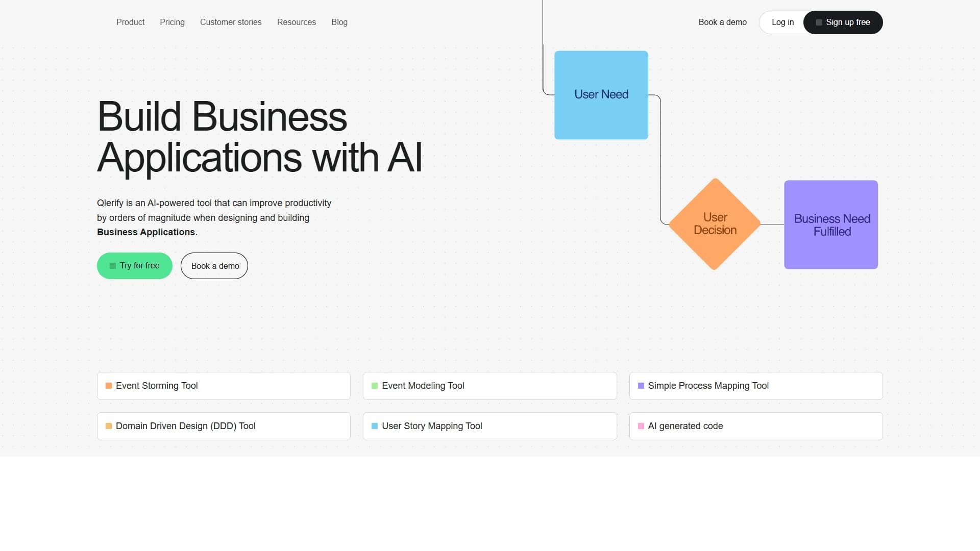Click Book a demo in the top navigation
Viewport: 980px width, 551px height.
[x=722, y=22]
